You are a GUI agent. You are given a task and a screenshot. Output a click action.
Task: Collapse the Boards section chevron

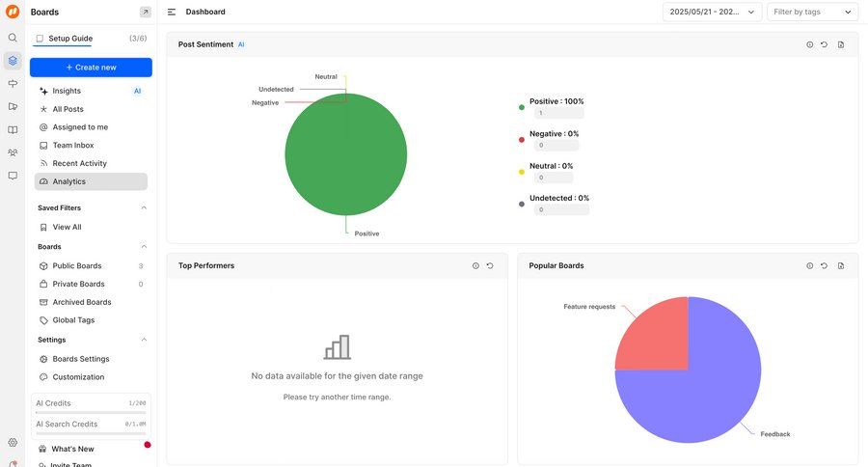[x=144, y=246]
